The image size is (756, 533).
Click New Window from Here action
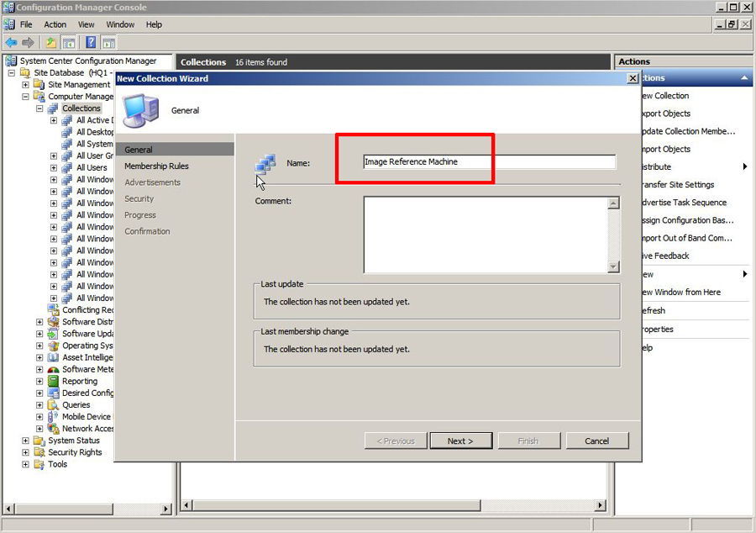(681, 293)
